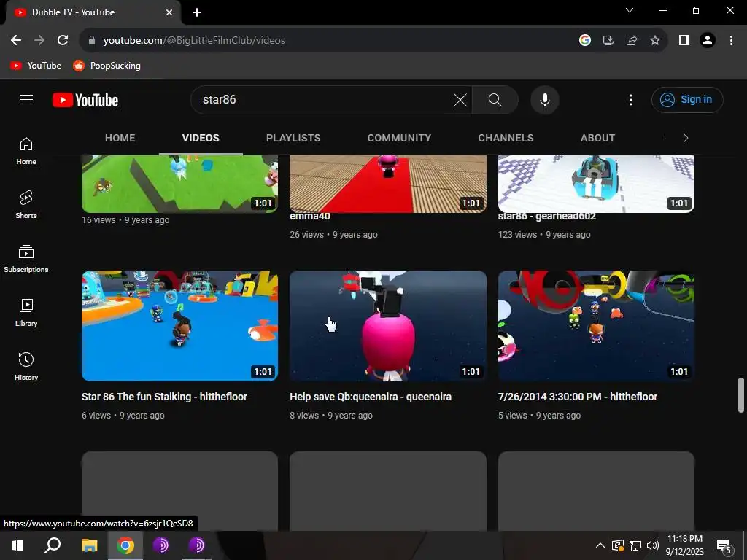Open a new browser tab

tap(197, 12)
